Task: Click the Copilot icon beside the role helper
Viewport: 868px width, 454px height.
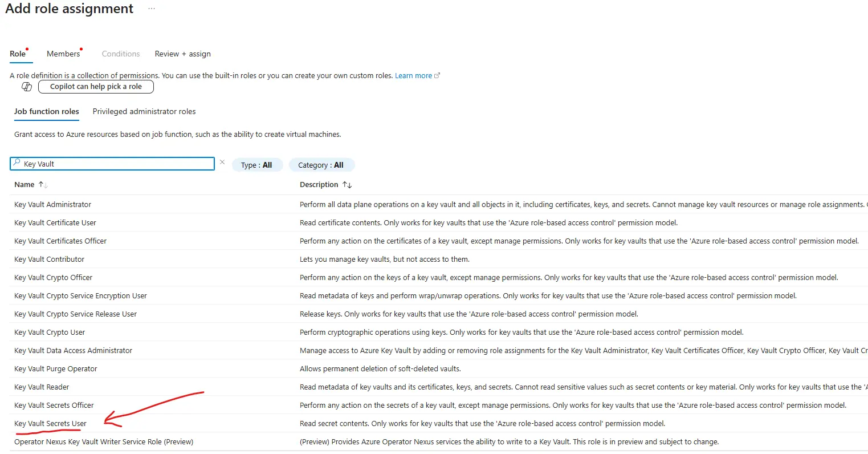Action: [x=26, y=87]
